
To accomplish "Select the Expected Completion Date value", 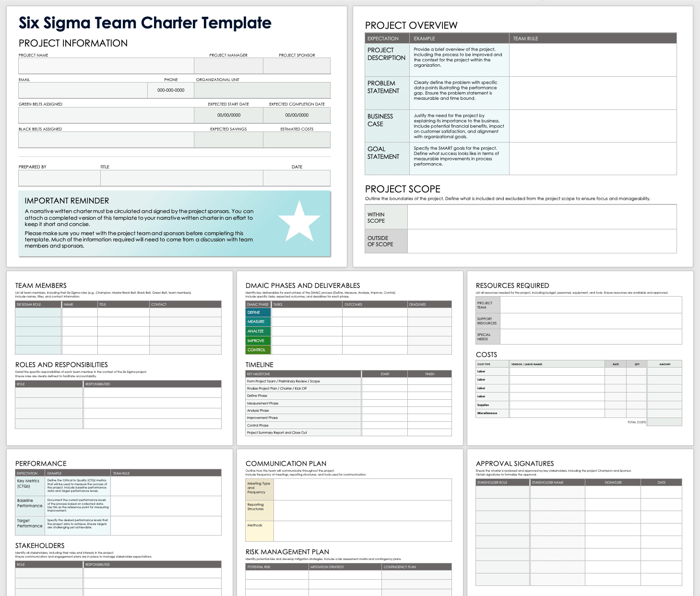I will tap(297, 115).
